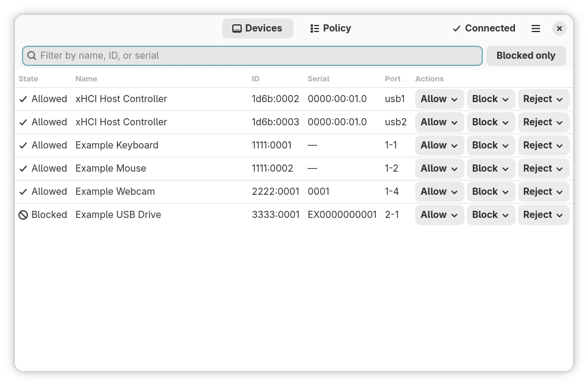Expand the Allow dropdown for Example USB Drive

(x=439, y=215)
